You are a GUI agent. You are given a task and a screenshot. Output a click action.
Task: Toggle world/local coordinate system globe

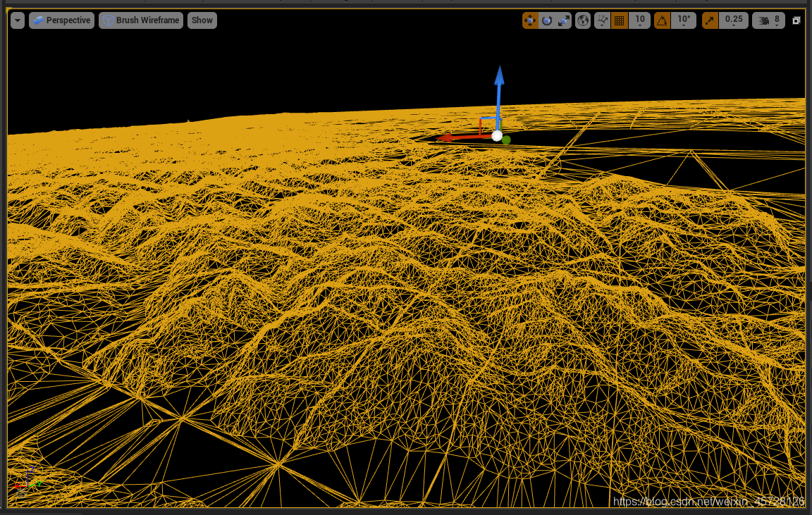coord(583,20)
